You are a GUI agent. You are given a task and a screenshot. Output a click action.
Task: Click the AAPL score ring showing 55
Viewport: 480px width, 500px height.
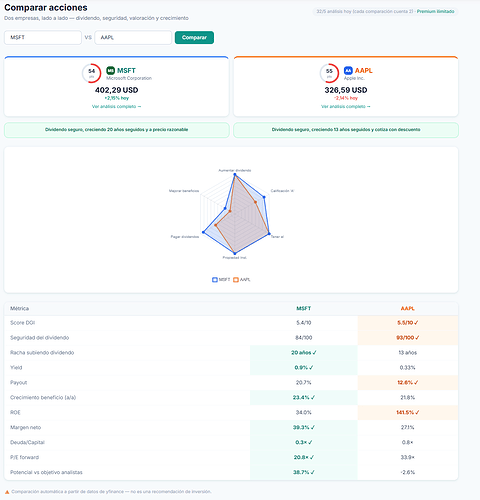[329, 73]
